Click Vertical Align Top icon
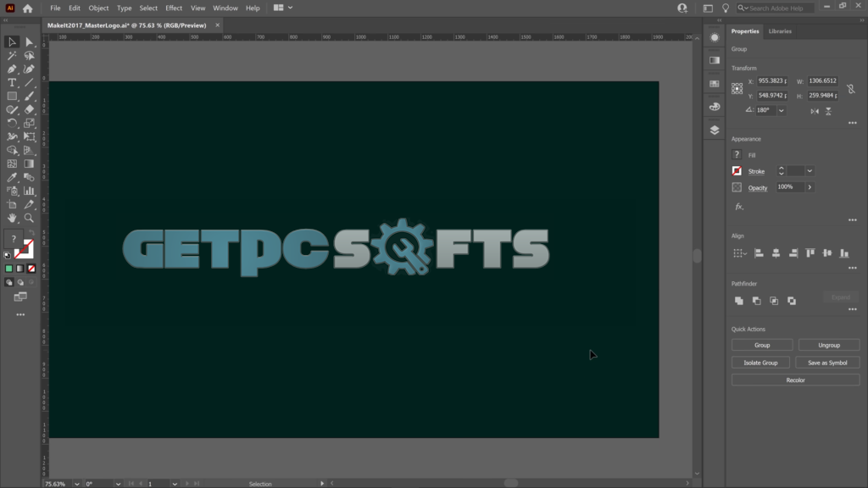 pyautogui.click(x=810, y=253)
